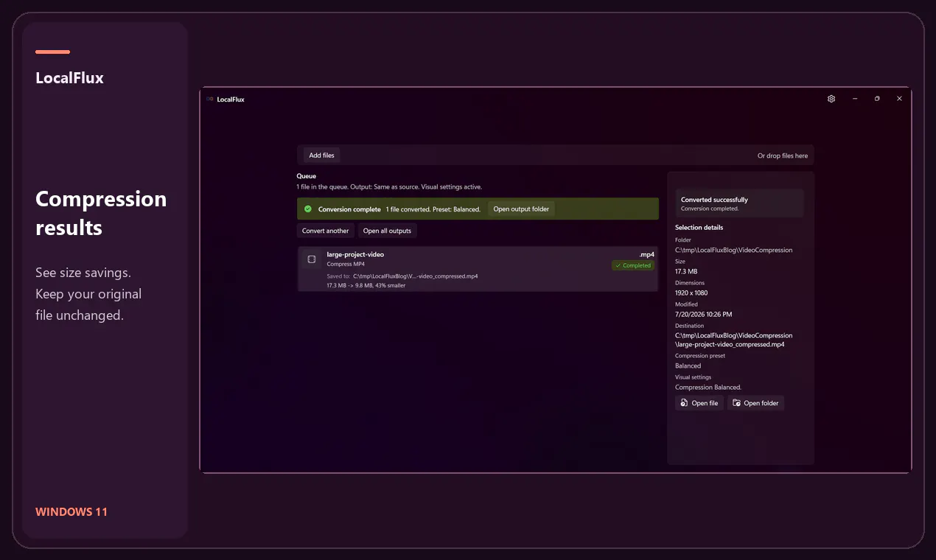936x560 pixels.
Task: Click the Queue heading
Action: tap(307, 176)
